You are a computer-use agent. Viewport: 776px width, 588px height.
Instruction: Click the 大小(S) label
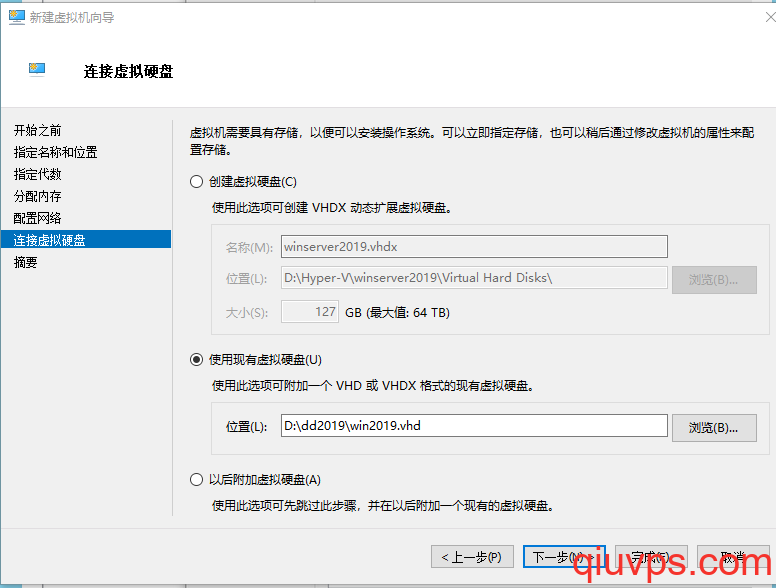coord(246,312)
